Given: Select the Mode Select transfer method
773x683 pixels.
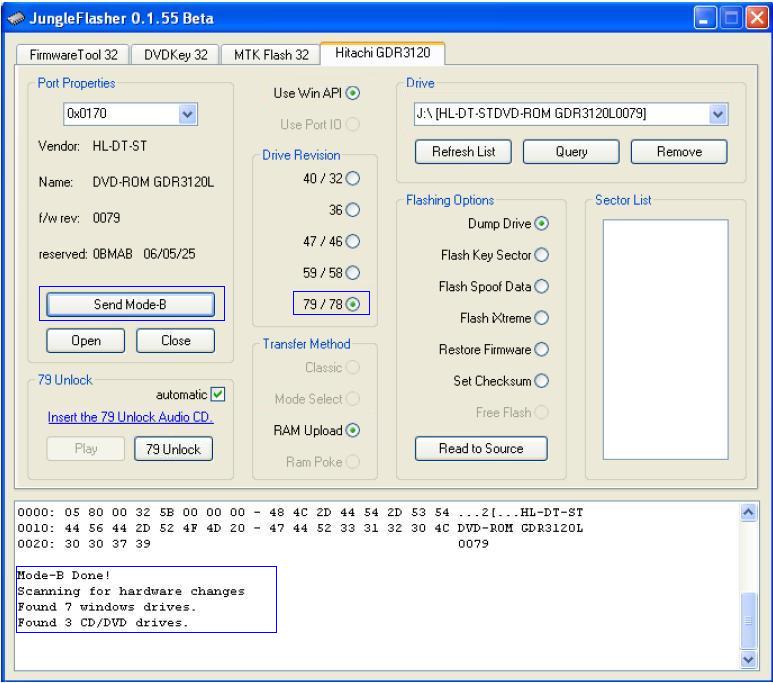Looking at the screenshot, I should tap(352, 398).
